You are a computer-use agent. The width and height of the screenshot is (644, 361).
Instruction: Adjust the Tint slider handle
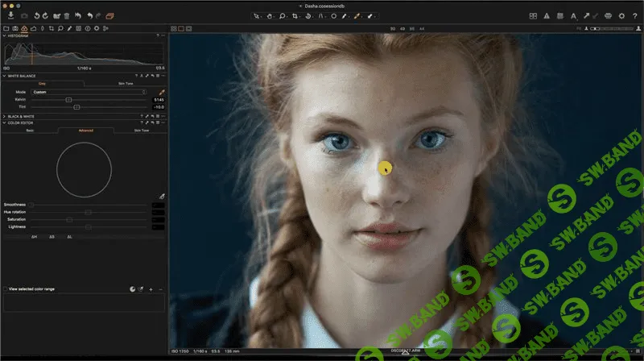(76, 107)
